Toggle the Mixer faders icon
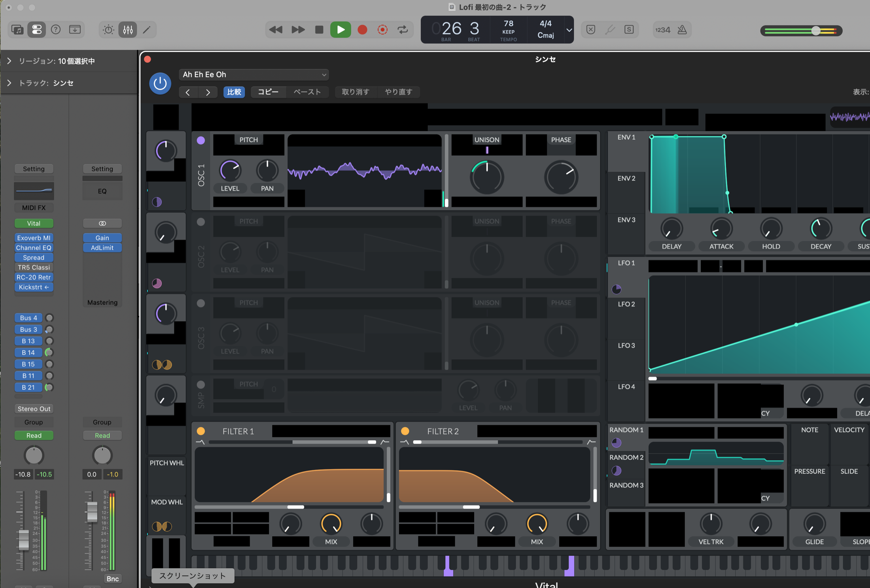Screen dimensions: 870x588 [128, 30]
